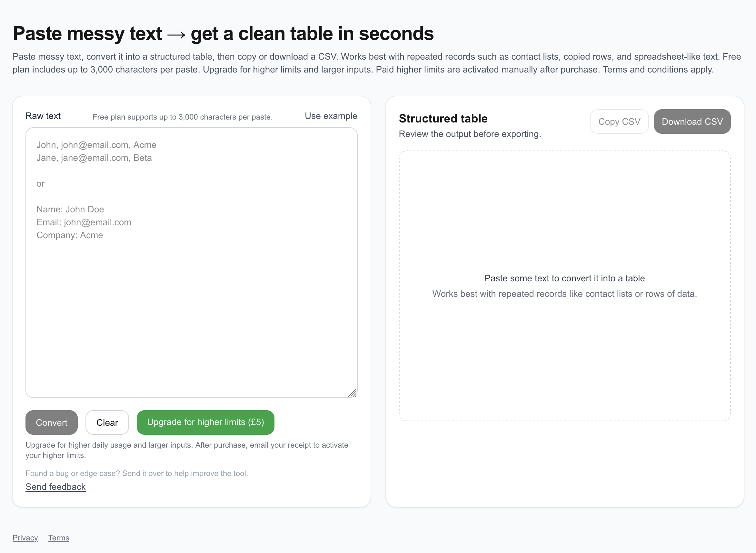This screenshot has height=553, width=756.
Task: Open the email your receipt link
Action: (x=280, y=445)
